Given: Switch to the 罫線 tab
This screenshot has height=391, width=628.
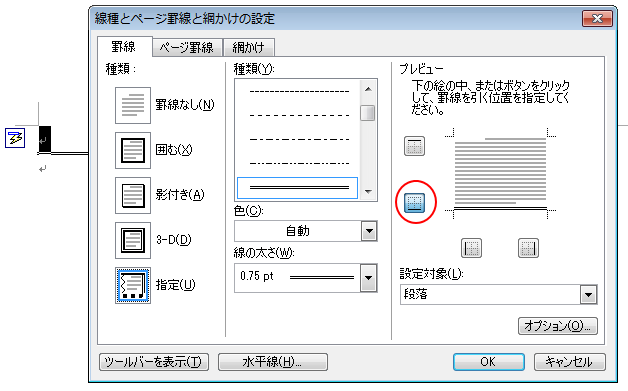Looking at the screenshot, I should (x=124, y=47).
